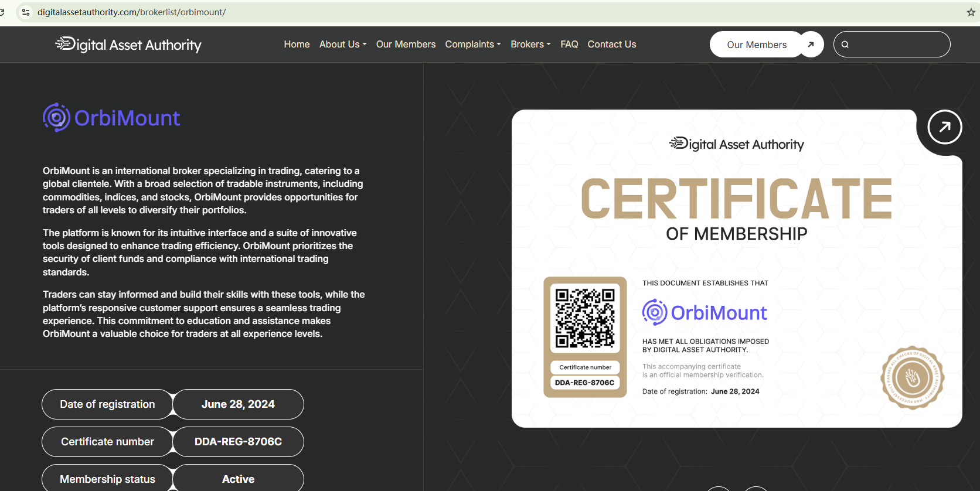
Task: Click the Active status value
Action: tap(238, 479)
